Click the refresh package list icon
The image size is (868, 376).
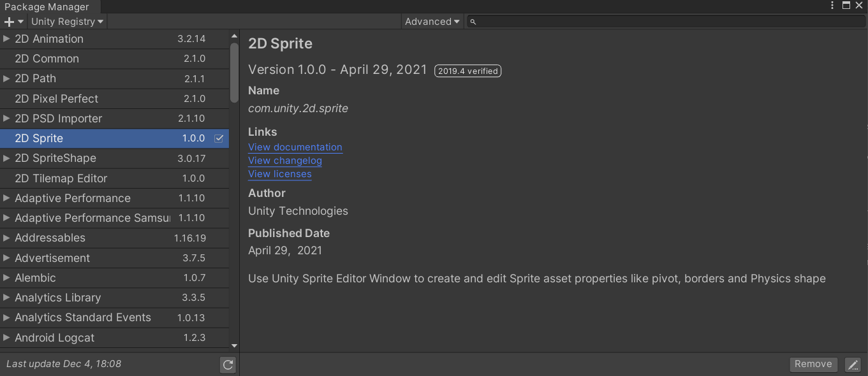(228, 365)
